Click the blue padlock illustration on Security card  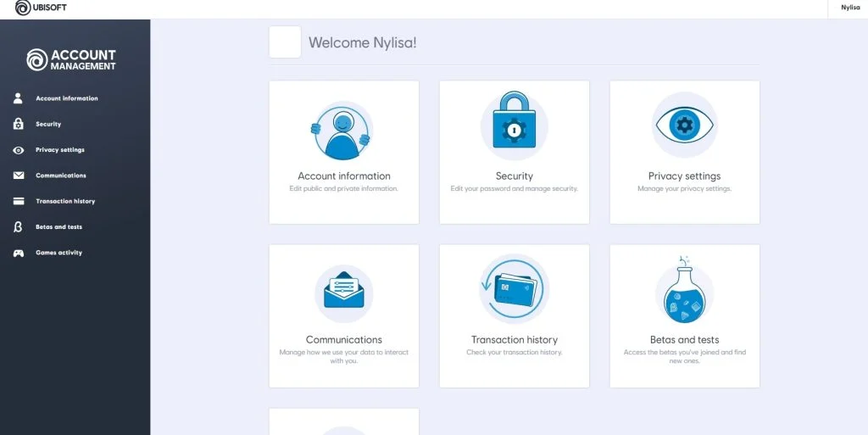coord(515,120)
